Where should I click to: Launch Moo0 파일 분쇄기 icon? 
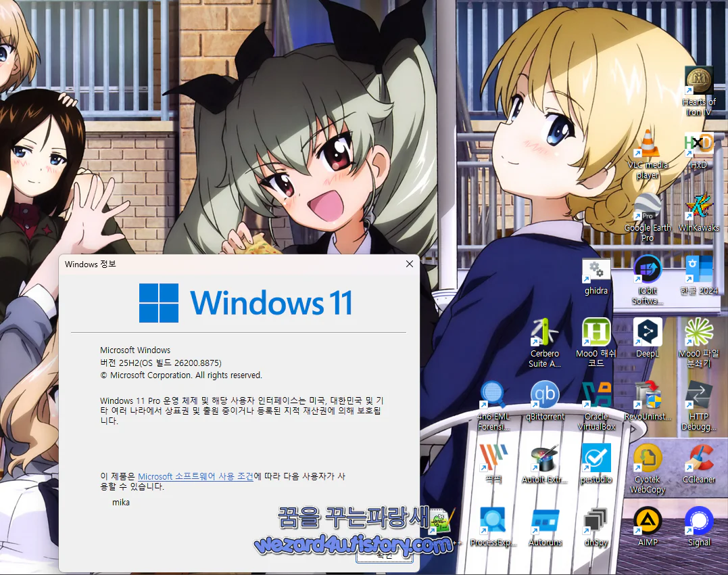(699, 343)
